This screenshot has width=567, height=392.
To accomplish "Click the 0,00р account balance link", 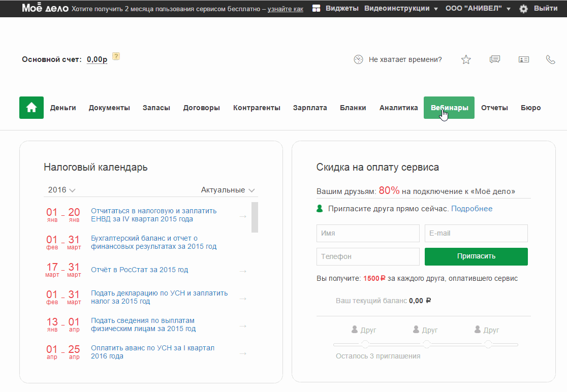I will [97, 59].
